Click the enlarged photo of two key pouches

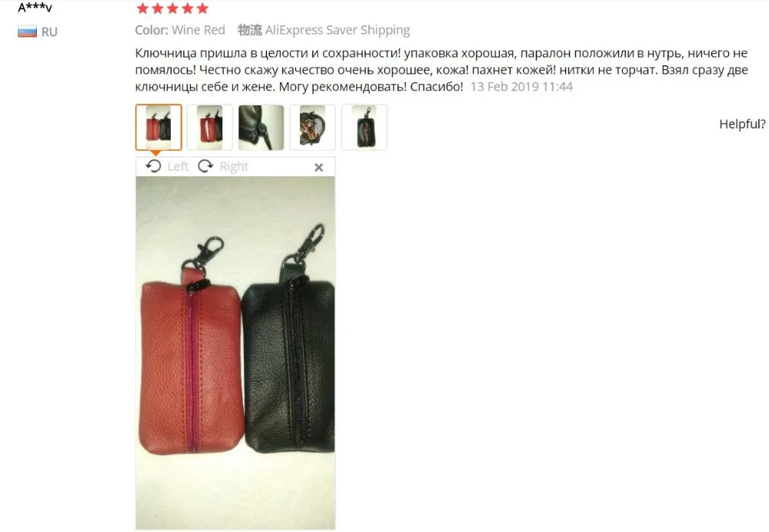[x=235, y=353]
